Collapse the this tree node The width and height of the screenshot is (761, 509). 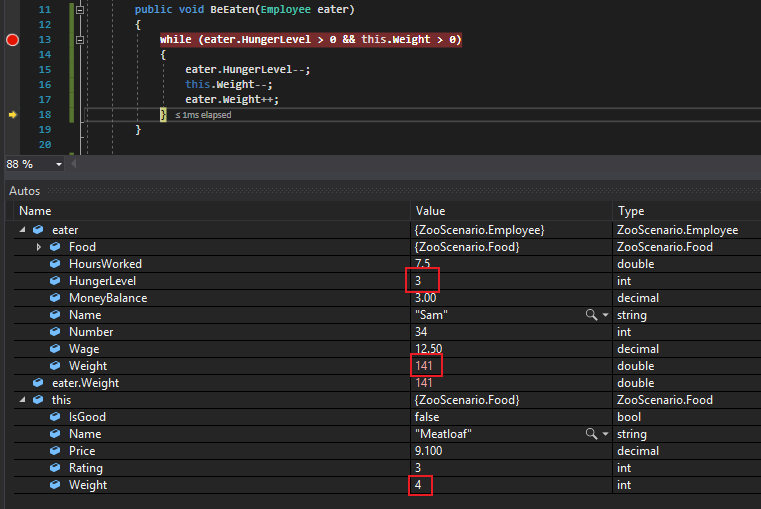pyautogui.click(x=22, y=400)
